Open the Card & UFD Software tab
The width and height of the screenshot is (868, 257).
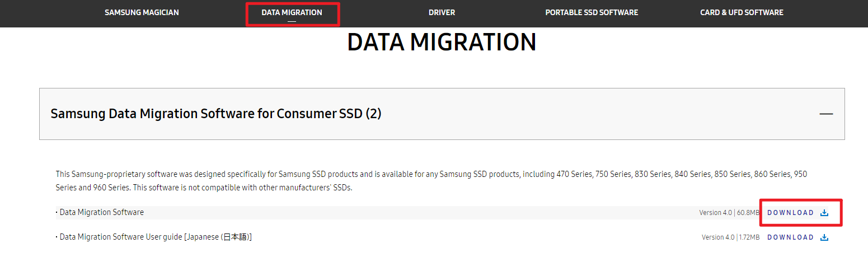[x=742, y=12]
